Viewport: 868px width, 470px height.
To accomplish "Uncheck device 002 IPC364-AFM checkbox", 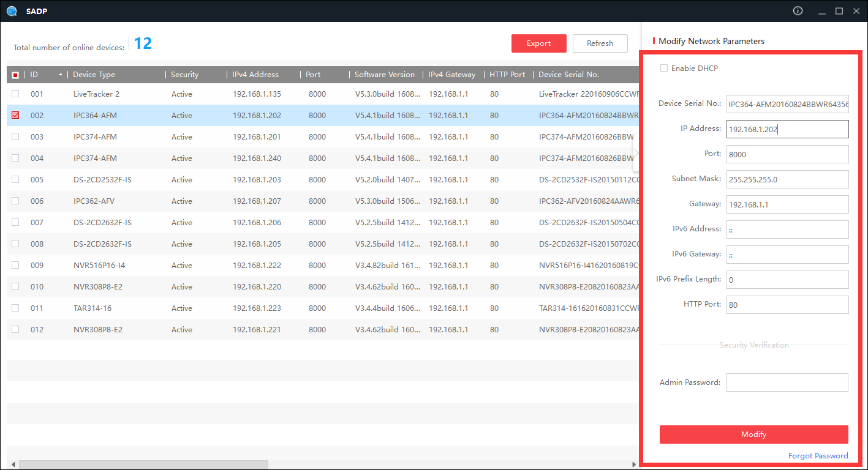I will point(15,115).
